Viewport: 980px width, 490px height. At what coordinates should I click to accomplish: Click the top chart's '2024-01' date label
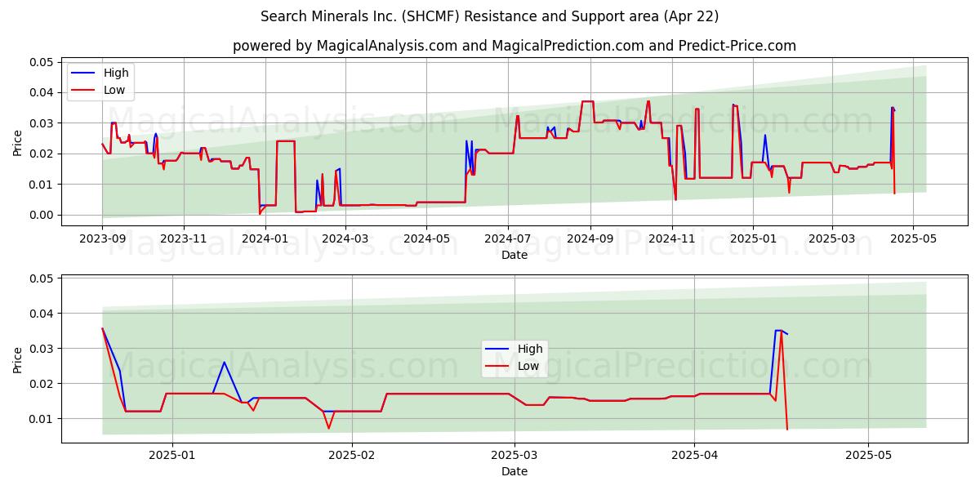point(265,238)
